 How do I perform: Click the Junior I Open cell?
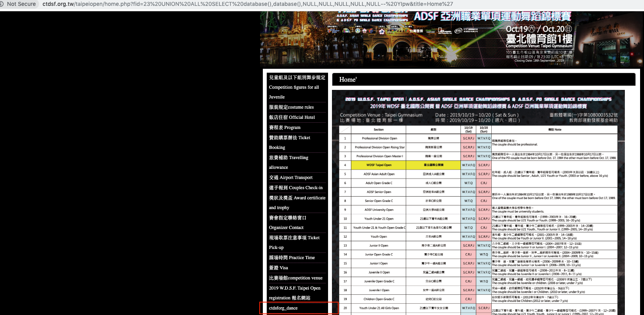click(x=379, y=263)
